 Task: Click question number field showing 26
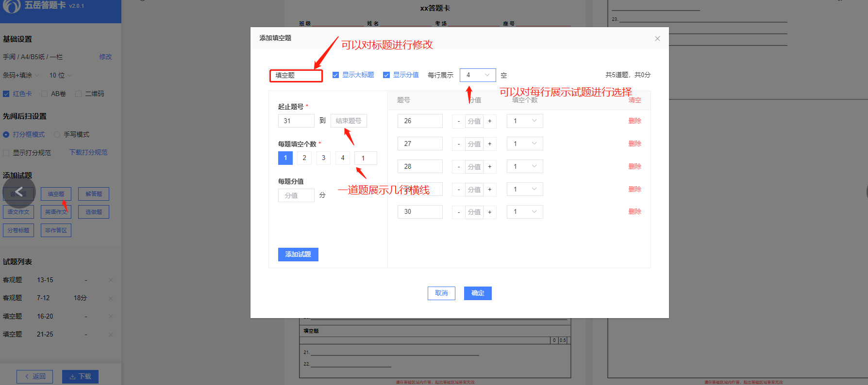(x=420, y=121)
